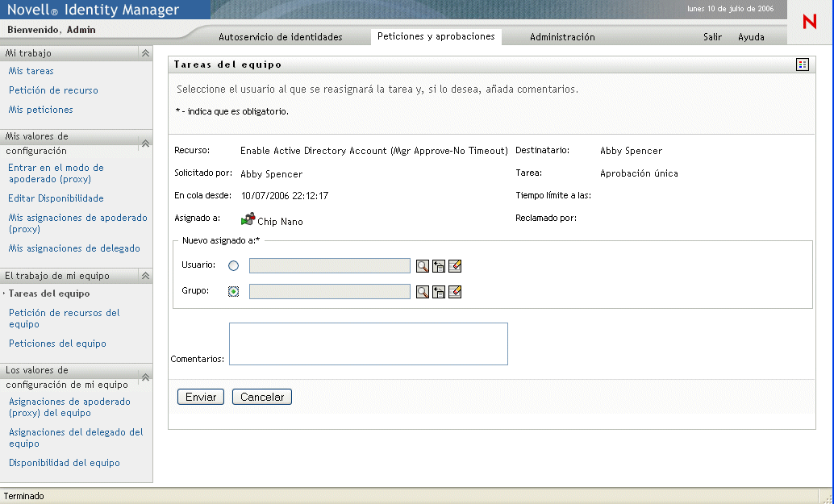This screenshot has height=504, width=834.
Task: Click the Enviar button
Action: click(201, 397)
